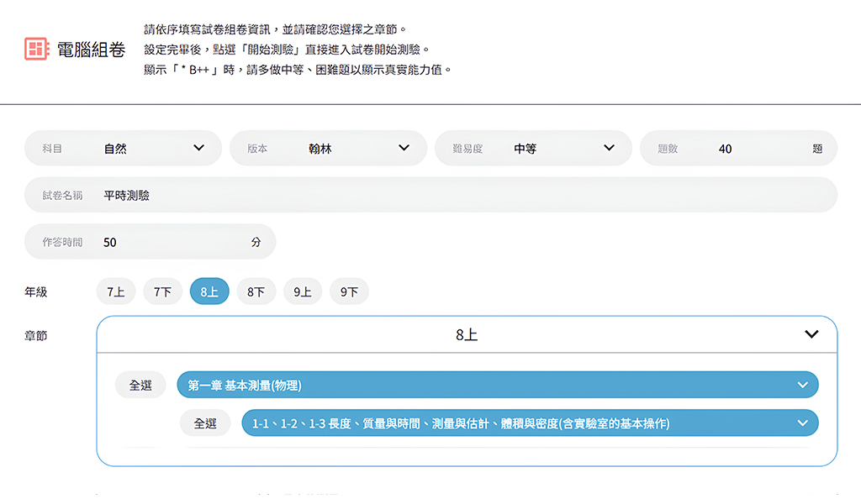The image size is (861, 504).
Task: Collapse the 8上 chapter panel chevron
Action: 811,334
